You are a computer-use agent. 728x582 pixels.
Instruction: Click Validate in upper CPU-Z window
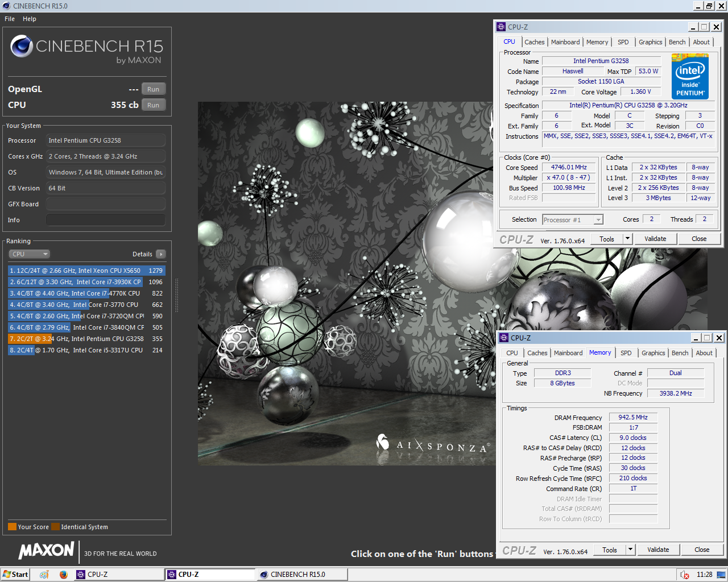[655, 239]
